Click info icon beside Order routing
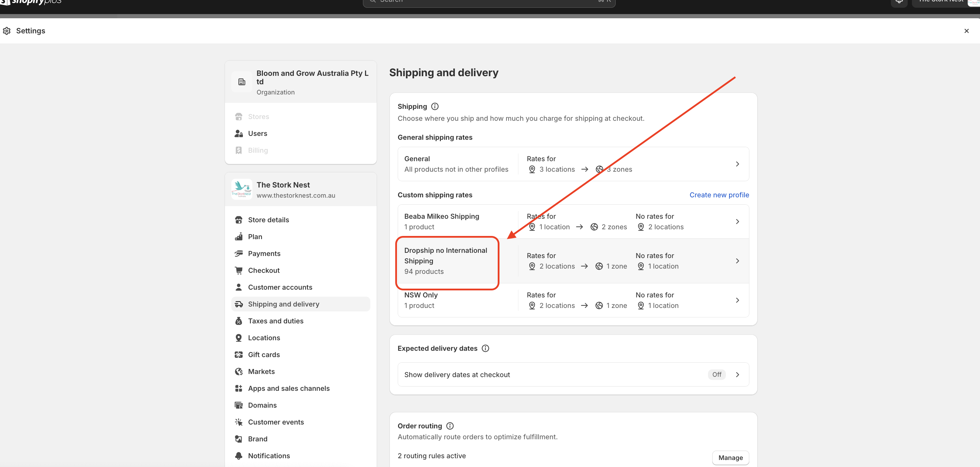 tap(450, 426)
